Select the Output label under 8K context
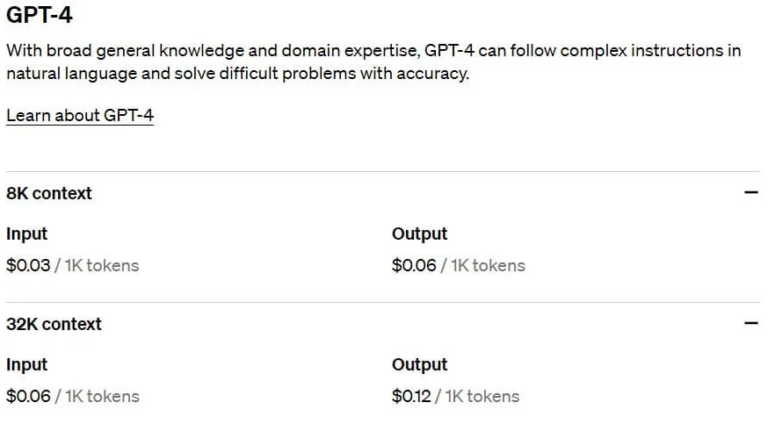This screenshot has height=424, width=768. (419, 234)
